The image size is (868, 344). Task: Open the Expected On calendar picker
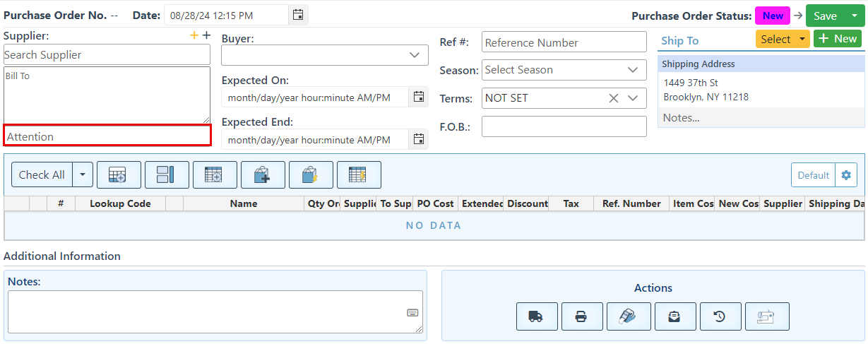(x=419, y=97)
